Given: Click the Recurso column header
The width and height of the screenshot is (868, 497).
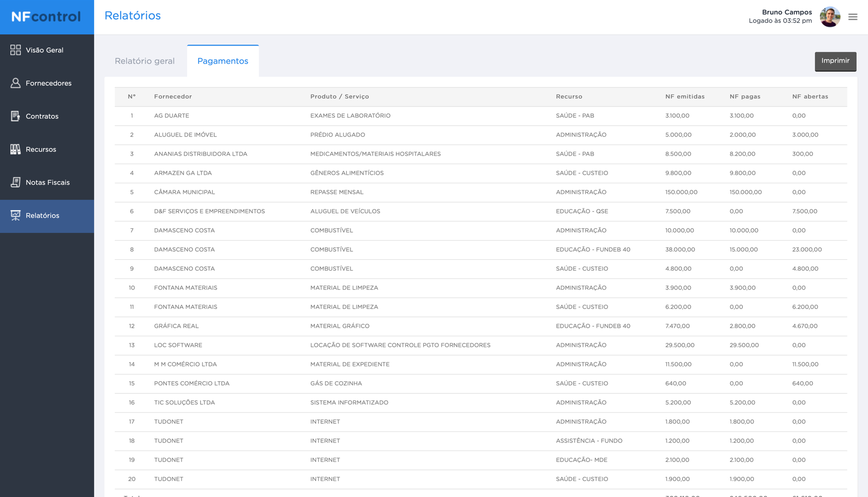Looking at the screenshot, I should [x=569, y=97].
